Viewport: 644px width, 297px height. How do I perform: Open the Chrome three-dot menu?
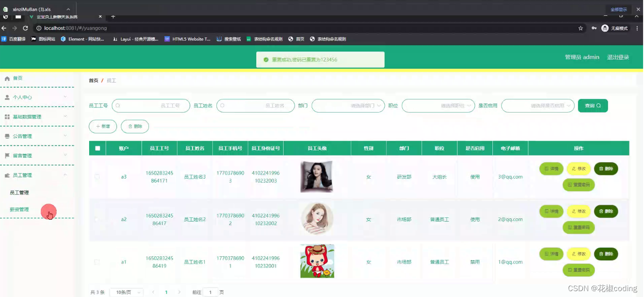point(637,28)
